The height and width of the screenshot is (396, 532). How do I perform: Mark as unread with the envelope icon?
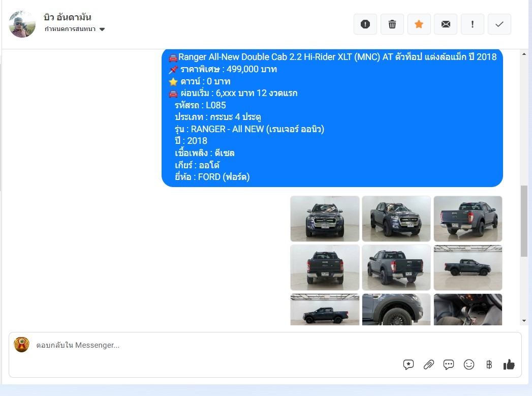(x=446, y=24)
